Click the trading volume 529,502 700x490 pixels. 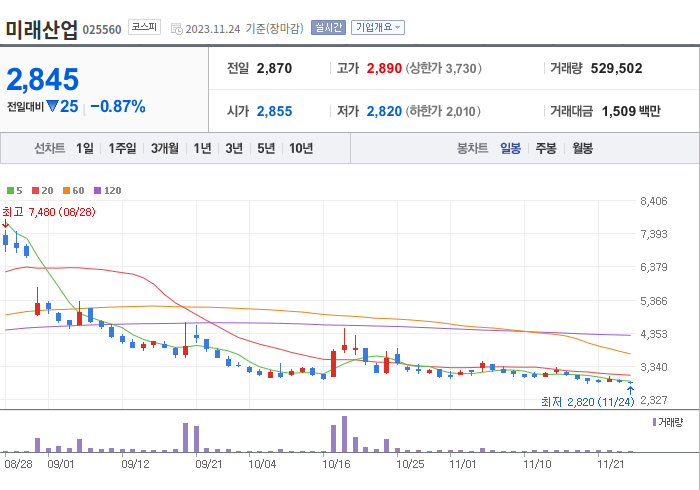pos(617,68)
